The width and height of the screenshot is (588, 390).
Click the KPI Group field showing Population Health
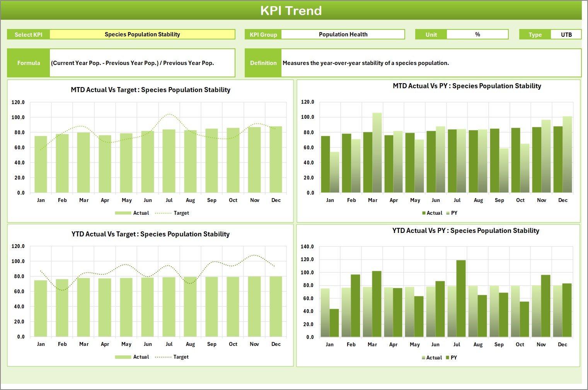pyautogui.click(x=343, y=34)
